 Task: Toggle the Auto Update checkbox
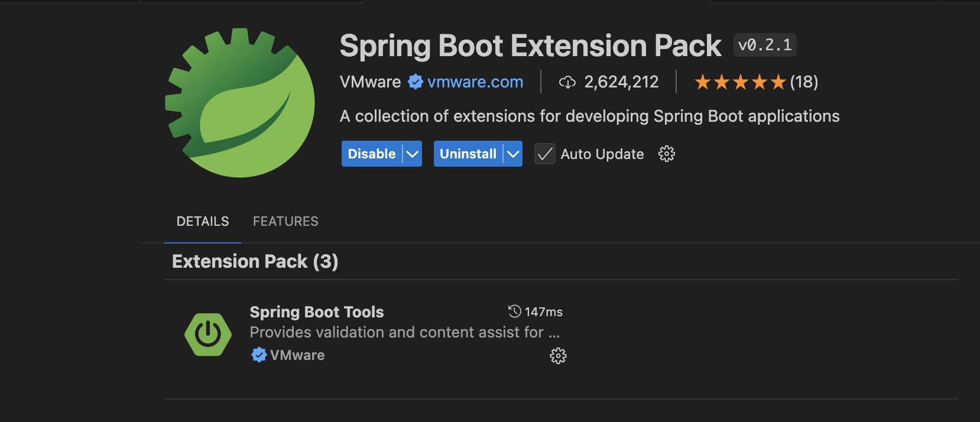click(x=545, y=154)
